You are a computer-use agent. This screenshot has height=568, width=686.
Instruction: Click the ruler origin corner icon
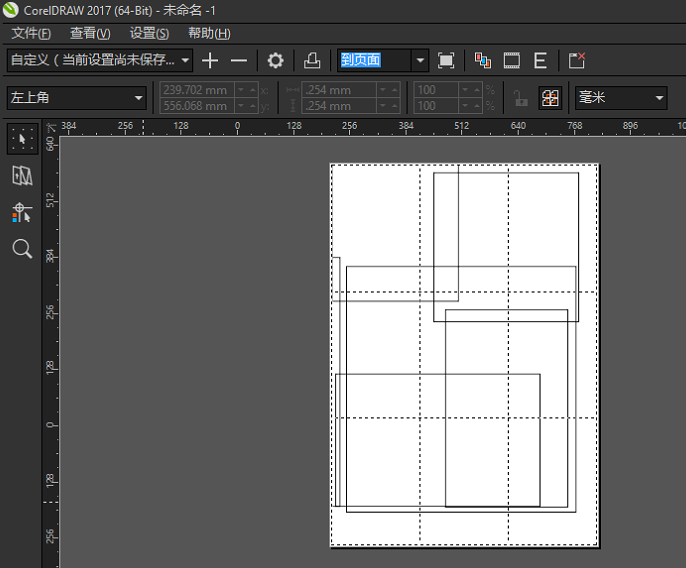coord(51,127)
